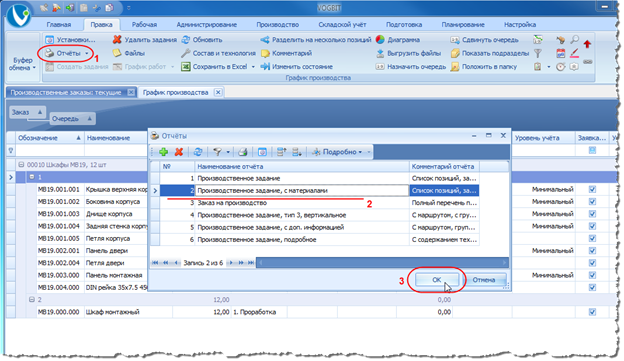The width and height of the screenshot is (624, 361).
Task: Click the Обозначение filter row field
Action: [50, 150]
